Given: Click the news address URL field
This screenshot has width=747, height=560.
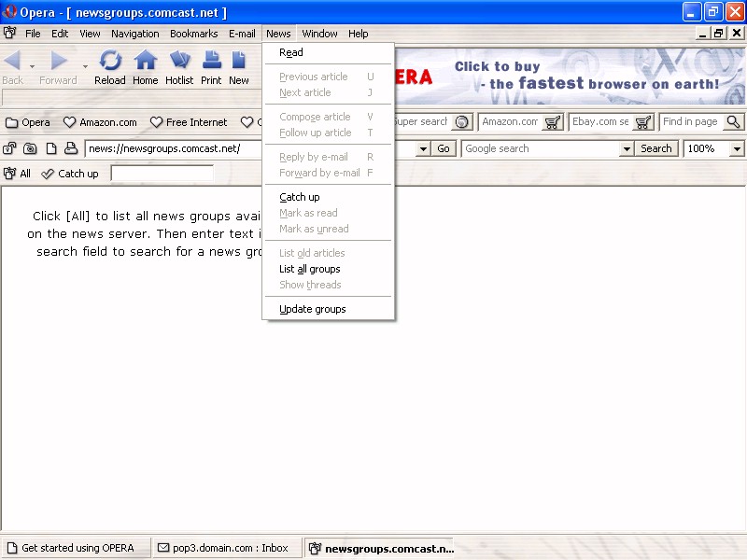Looking at the screenshot, I should click(x=174, y=149).
